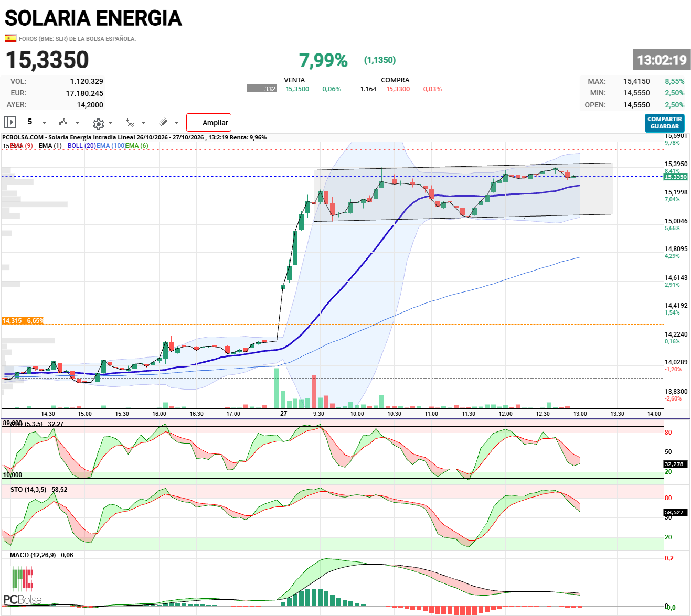Open the chart settings gear icon
This screenshot has height=616, width=691.
98,124
